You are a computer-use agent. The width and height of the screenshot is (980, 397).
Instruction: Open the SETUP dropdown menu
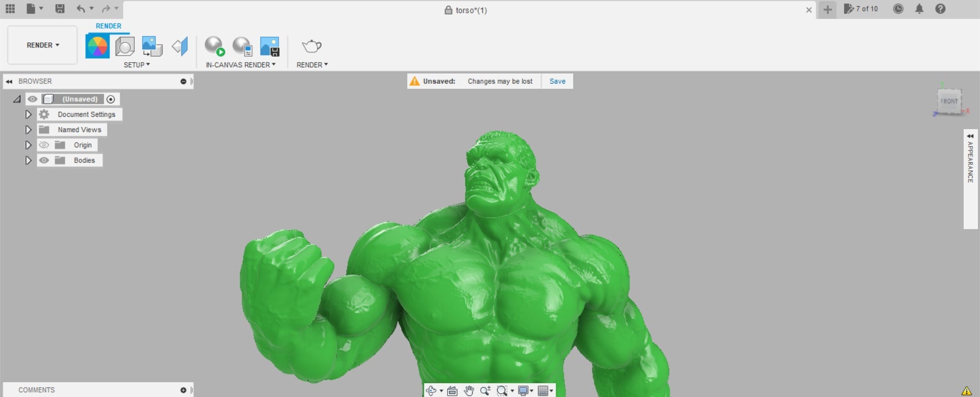click(x=137, y=65)
